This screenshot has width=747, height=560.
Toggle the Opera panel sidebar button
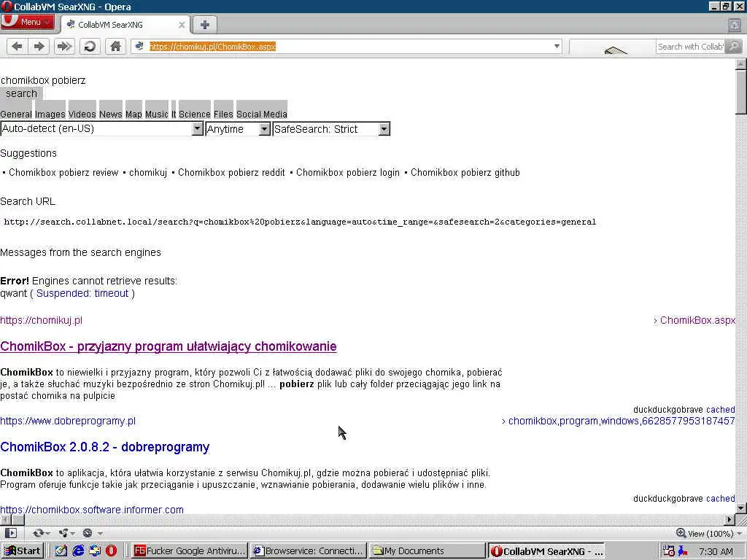coord(10,533)
